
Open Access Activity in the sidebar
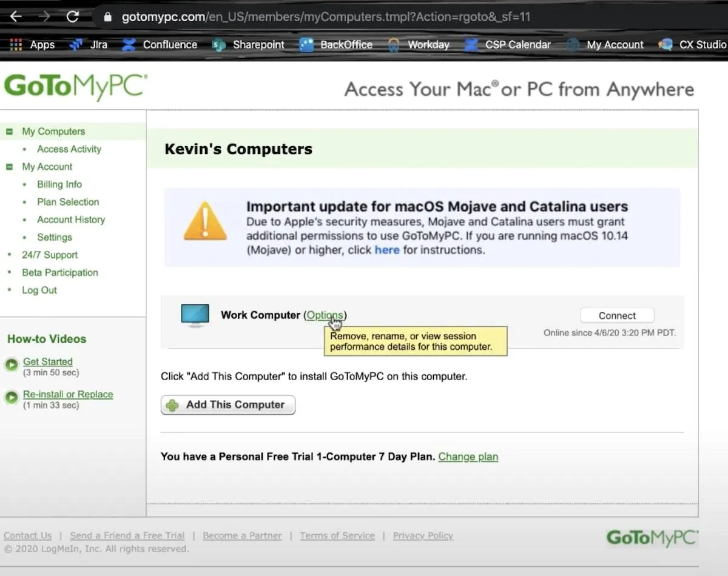tap(69, 149)
